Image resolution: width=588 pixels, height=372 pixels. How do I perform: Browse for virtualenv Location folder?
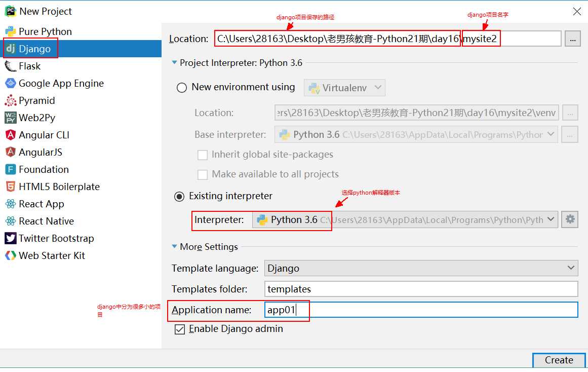coord(570,113)
